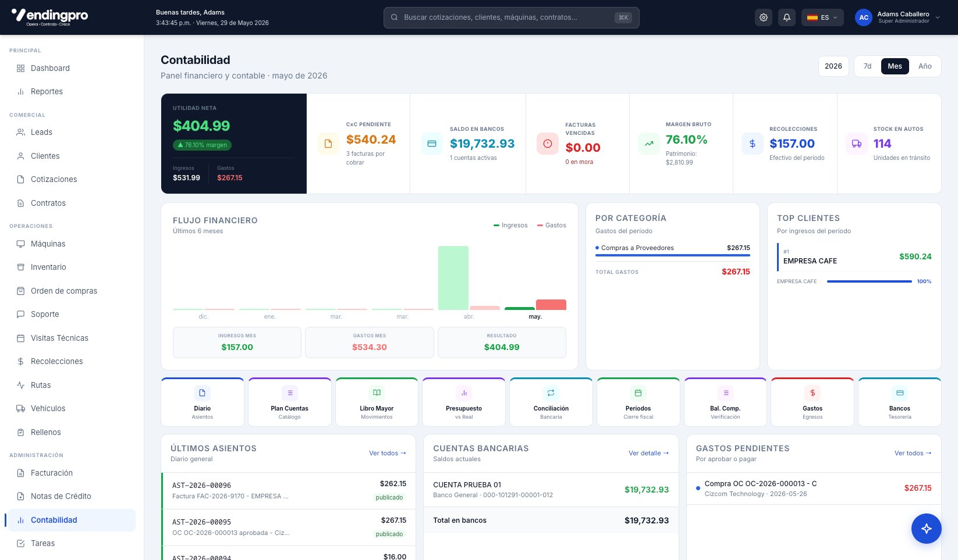Image resolution: width=958 pixels, height=560 pixels.
Task: Click the floating sparkle assistant button
Action: [x=927, y=528]
